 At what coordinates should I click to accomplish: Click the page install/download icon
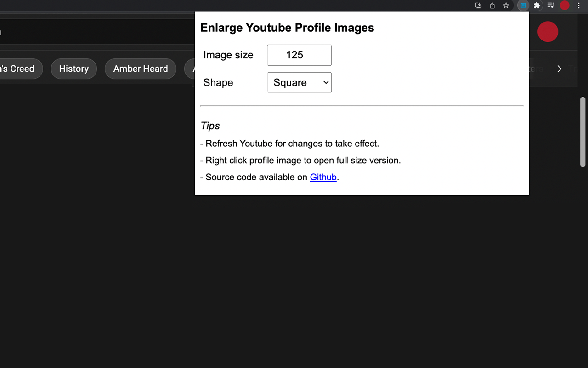coord(478,6)
